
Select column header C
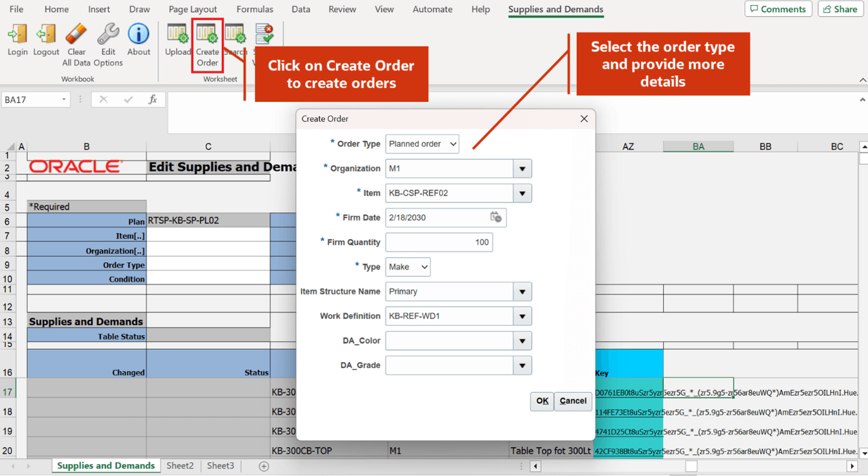(x=208, y=147)
